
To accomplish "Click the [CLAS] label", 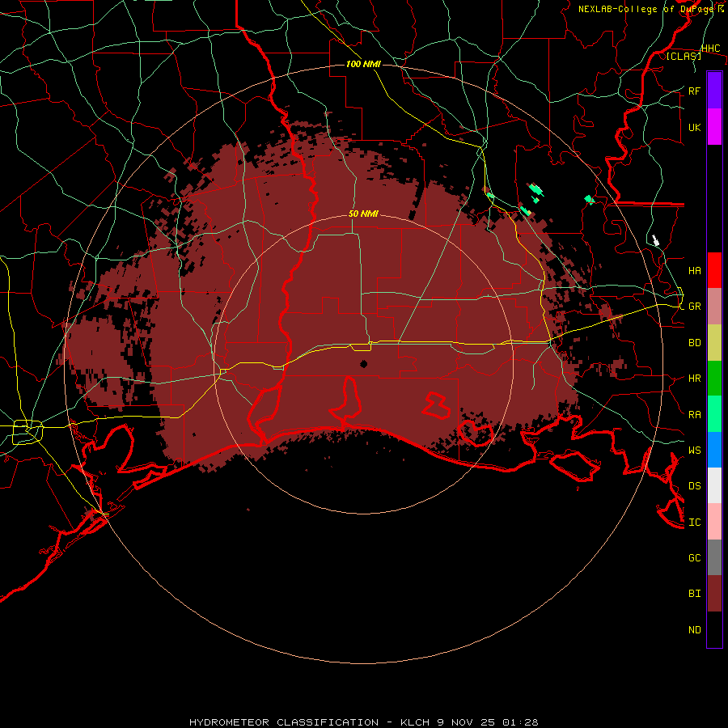I will pyautogui.click(x=684, y=56).
